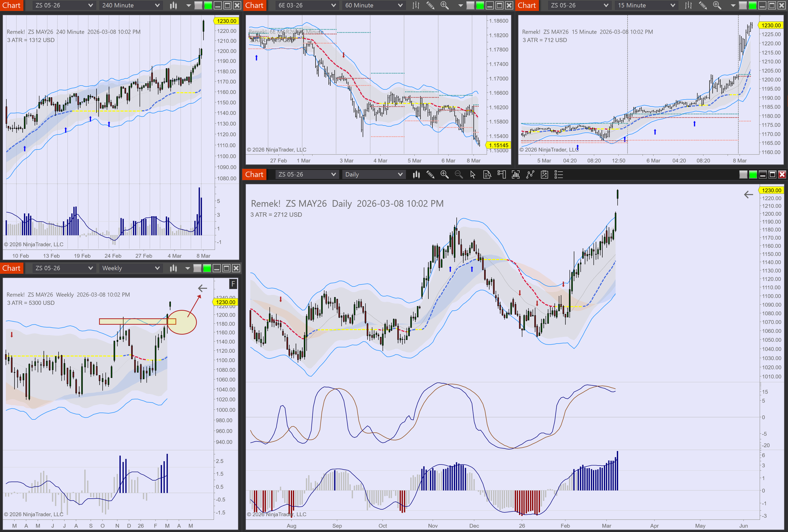
Task: Click left arrow button on Daily chart
Action: (748, 195)
